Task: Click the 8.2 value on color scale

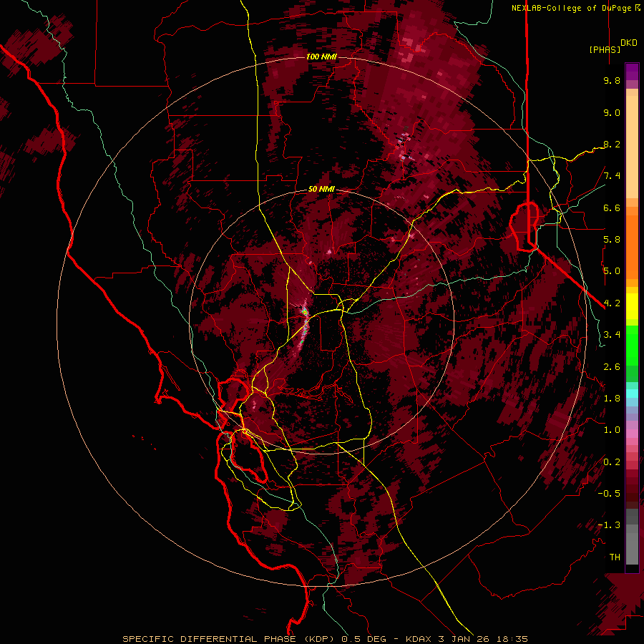Action: pyautogui.click(x=612, y=144)
